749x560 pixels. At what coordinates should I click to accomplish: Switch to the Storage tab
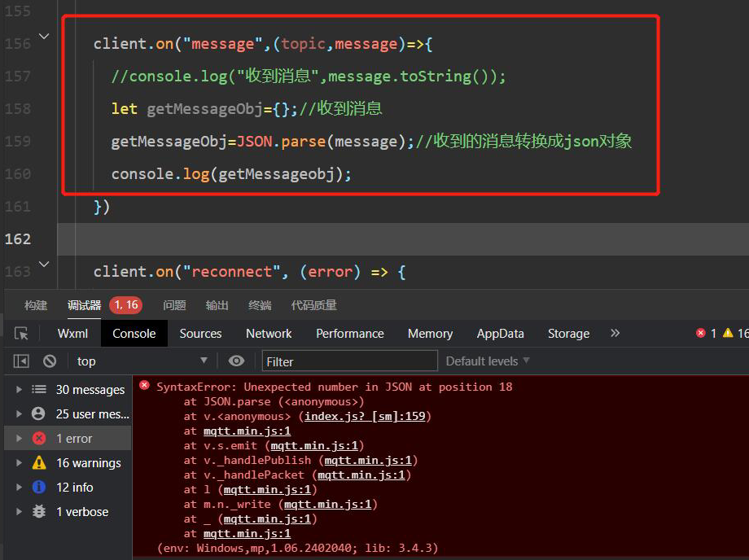(x=568, y=333)
